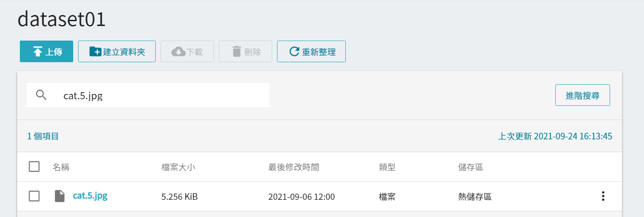This screenshot has height=217, width=644.
Task: Click the circular refresh arrow icon
Action: pos(294,52)
